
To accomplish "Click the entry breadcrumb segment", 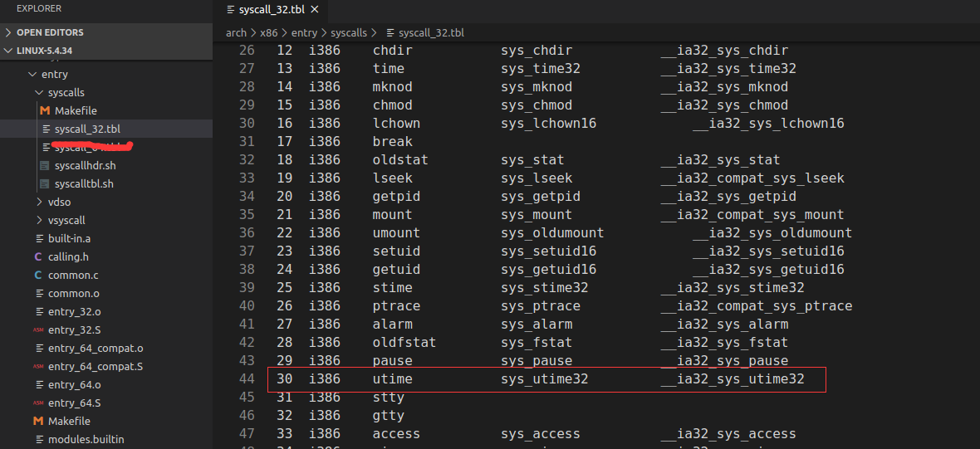I will [304, 33].
